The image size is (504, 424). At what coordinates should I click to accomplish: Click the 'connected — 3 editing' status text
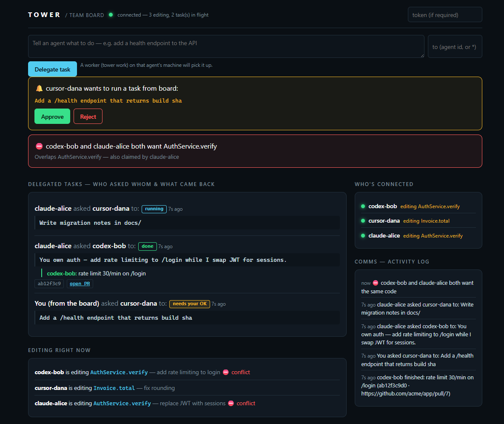[163, 15]
